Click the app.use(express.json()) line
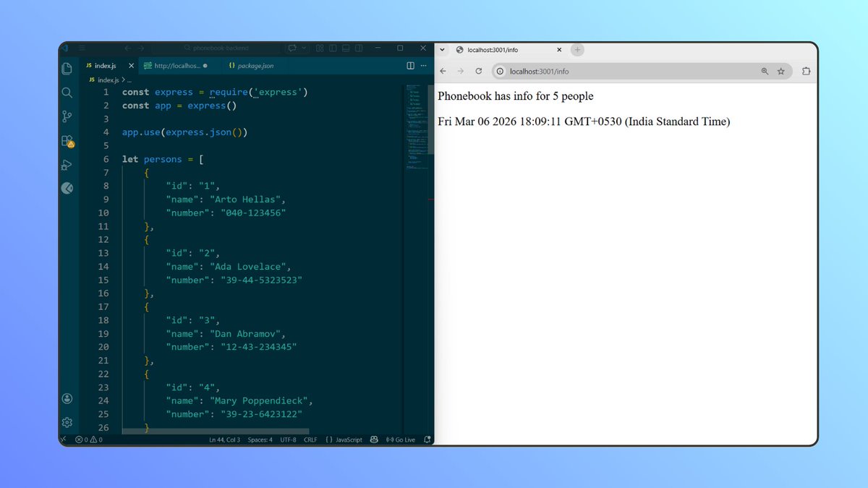Image resolution: width=868 pixels, height=488 pixels. (185, 132)
